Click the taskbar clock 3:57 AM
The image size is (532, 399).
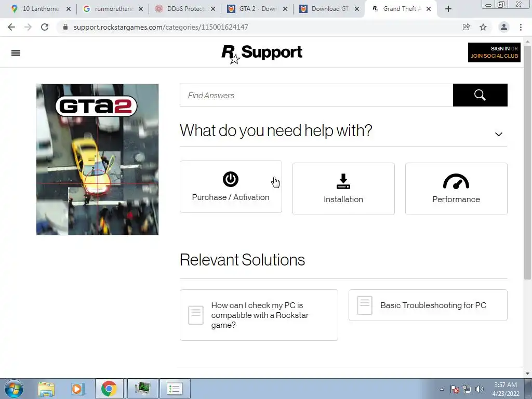(506, 389)
